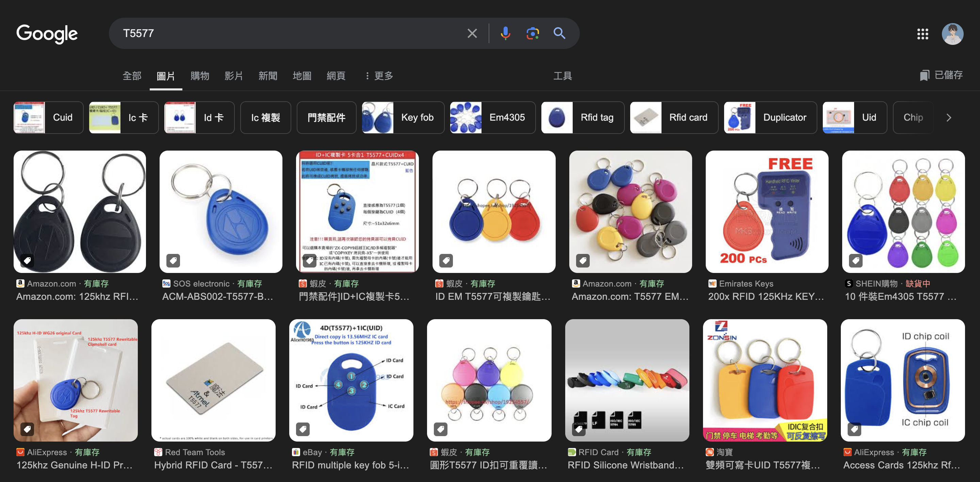Image resolution: width=980 pixels, height=482 pixels.
Task: Expand the 更多 more menu
Action: point(379,76)
